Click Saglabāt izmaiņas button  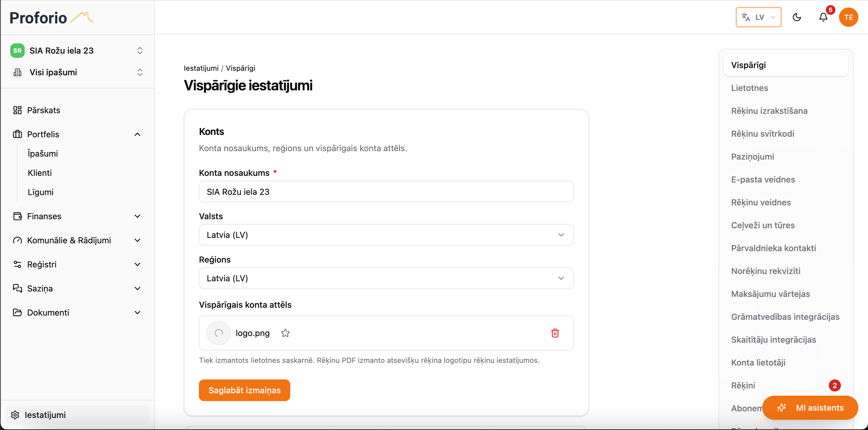(x=244, y=390)
